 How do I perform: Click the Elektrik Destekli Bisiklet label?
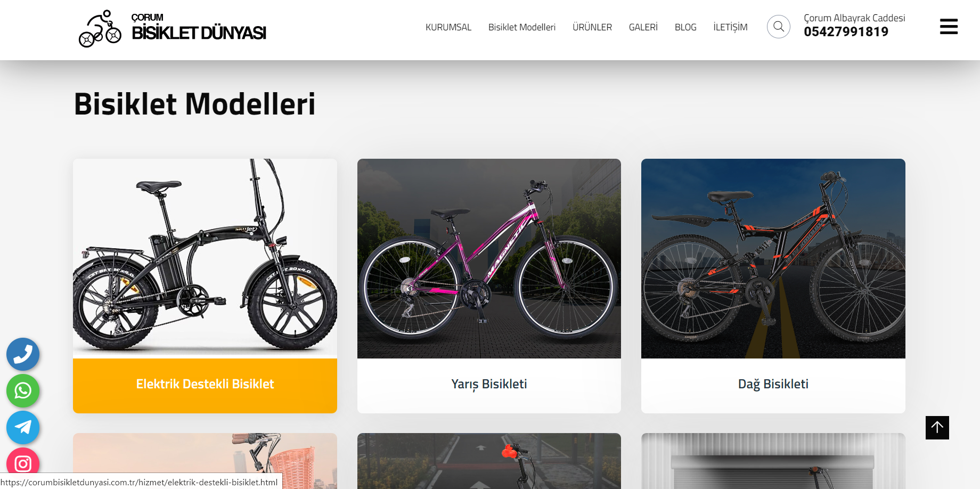tap(205, 384)
